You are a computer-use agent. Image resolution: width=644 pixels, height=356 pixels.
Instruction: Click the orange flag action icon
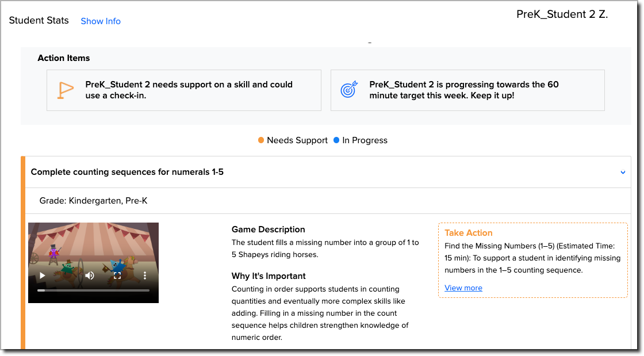point(65,90)
